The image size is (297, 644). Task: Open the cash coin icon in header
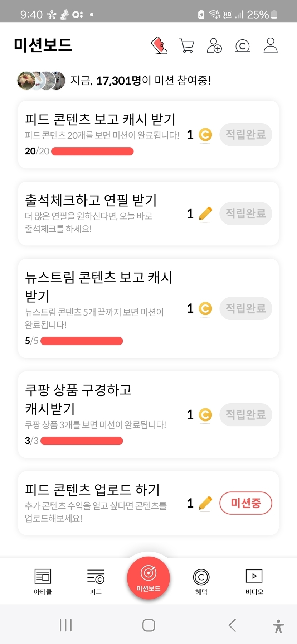[242, 46]
